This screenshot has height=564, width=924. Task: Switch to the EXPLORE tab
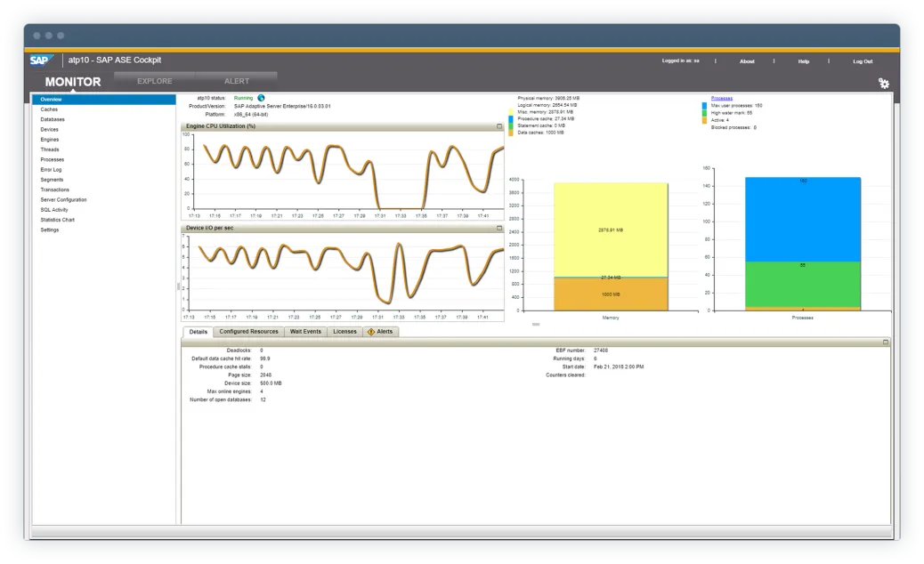click(x=153, y=80)
